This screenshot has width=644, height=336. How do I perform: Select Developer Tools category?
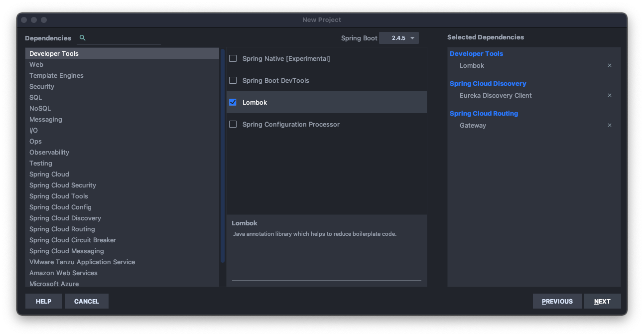(x=122, y=53)
